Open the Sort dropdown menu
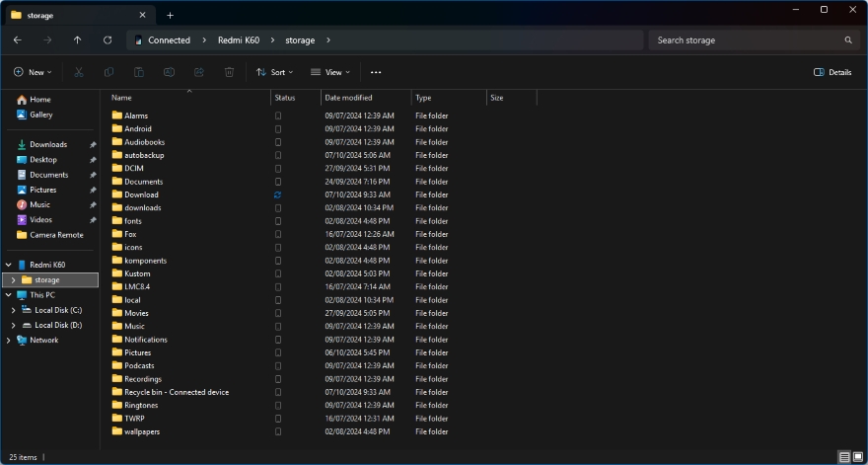 click(274, 72)
